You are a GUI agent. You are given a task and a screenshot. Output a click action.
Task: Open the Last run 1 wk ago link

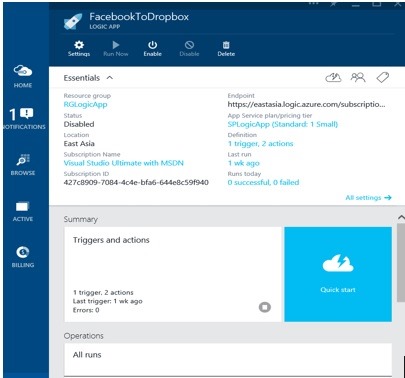243,163
